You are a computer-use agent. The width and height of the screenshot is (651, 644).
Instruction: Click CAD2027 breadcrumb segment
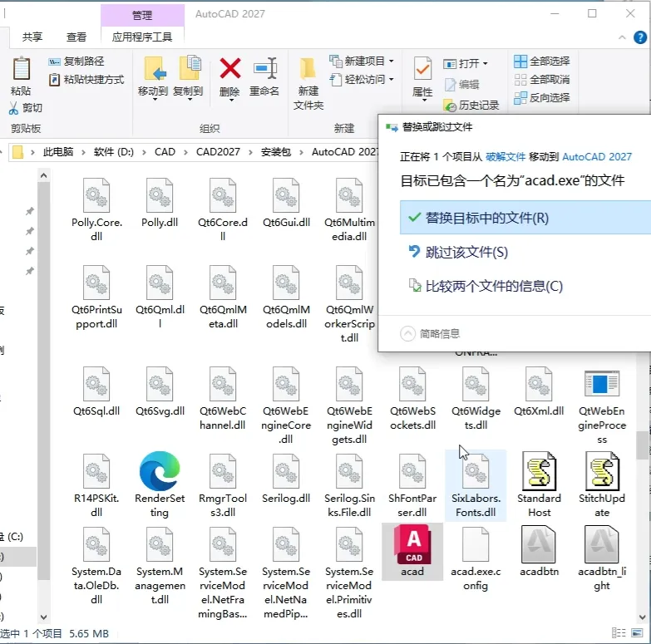[x=218, y=152]
